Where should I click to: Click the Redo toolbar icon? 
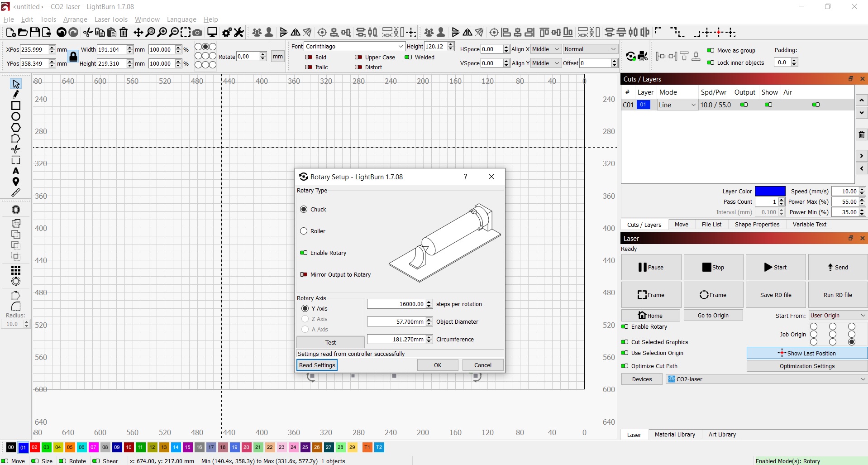[x=73, y=33]
